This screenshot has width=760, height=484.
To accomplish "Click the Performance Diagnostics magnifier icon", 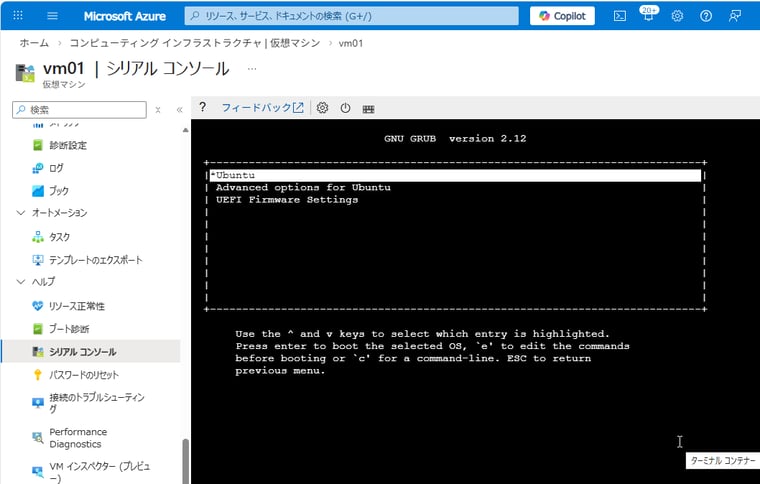I will [x=38, y=437].
